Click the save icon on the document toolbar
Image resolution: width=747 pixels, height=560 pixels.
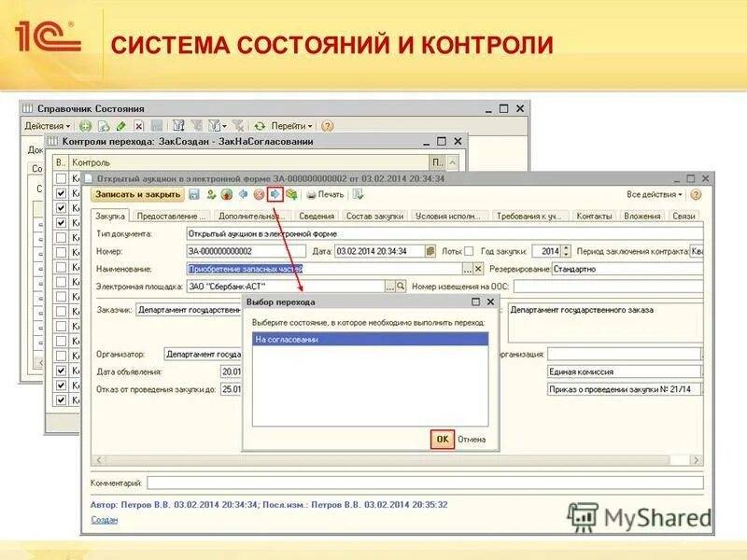pos(192,193)
